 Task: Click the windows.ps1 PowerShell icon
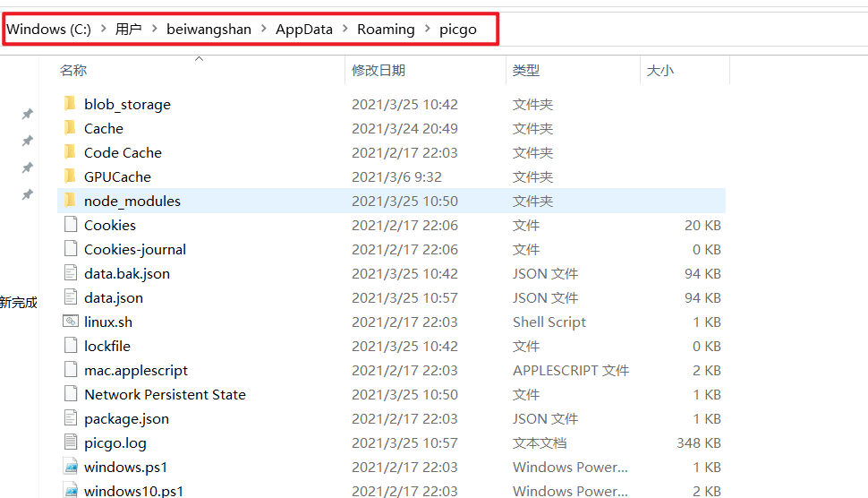coord(71,467)
